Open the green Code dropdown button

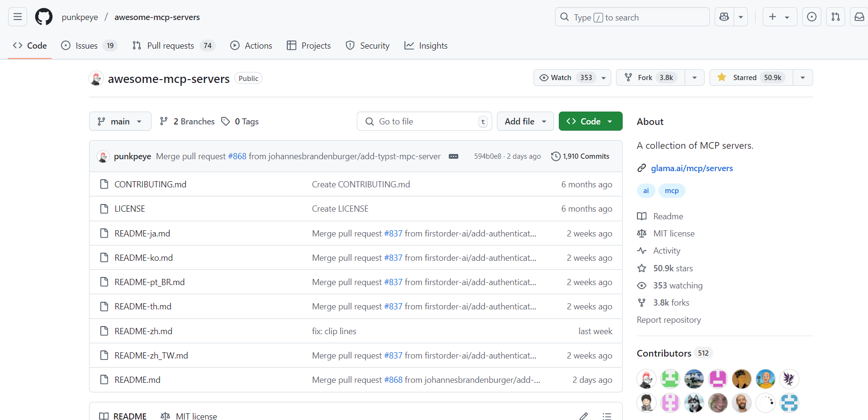click(x=590, y=121)
